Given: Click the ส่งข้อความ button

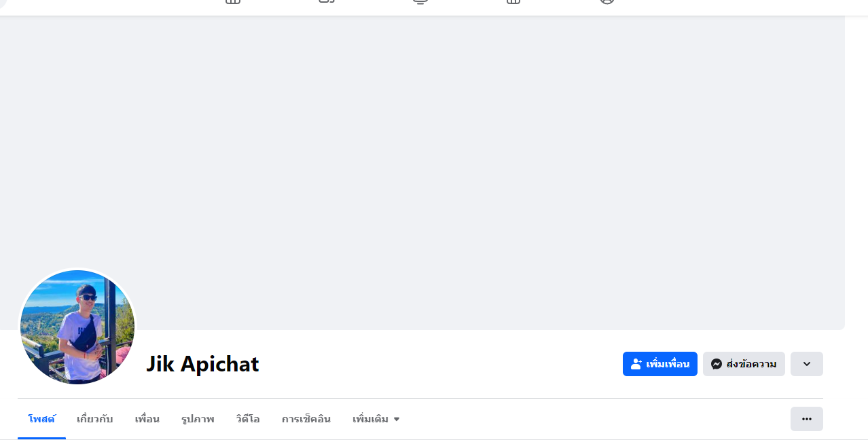Looking at the screenshot, I should (x=744, y=364).
